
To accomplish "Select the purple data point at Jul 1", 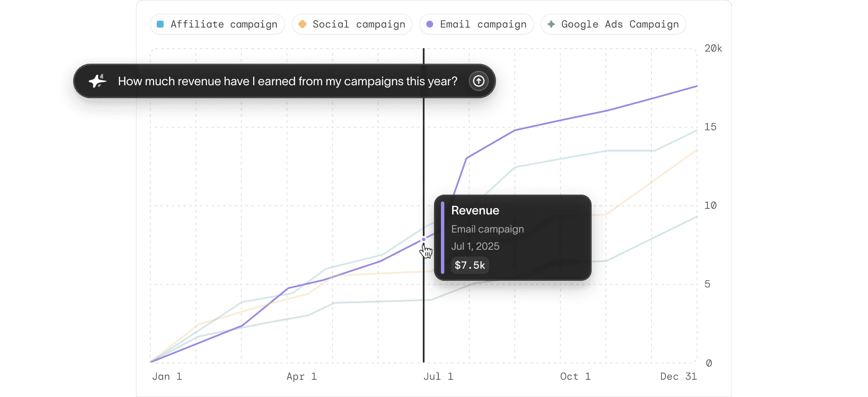I will coord(424,239).
